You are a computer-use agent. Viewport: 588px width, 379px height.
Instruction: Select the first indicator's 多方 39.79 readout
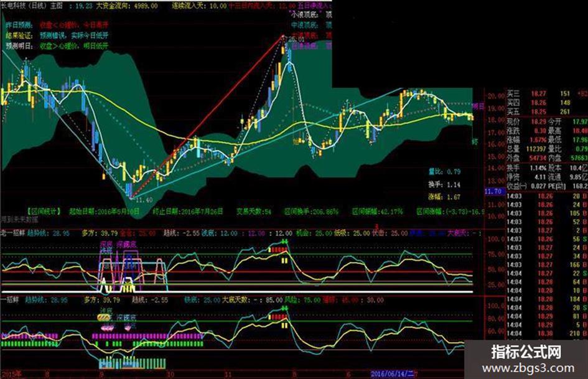[x=100, y=233]
